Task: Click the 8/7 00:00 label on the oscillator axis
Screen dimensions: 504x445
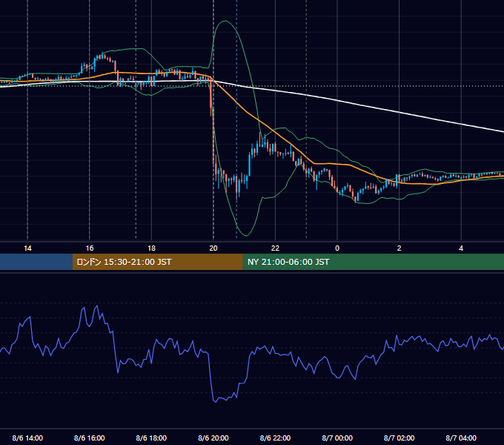Action: click(x=337, y=438)
